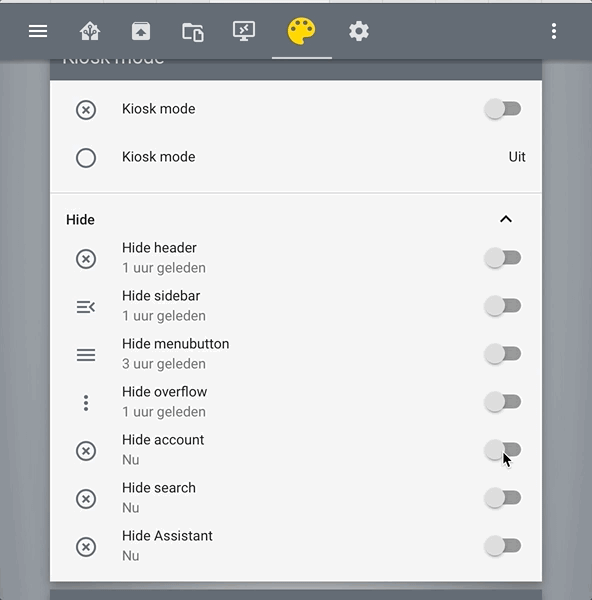Image resolution: width=592 pixels, height=600 pixels.
Task: Toggle the Hide search switch
Action: coord(502,498)
